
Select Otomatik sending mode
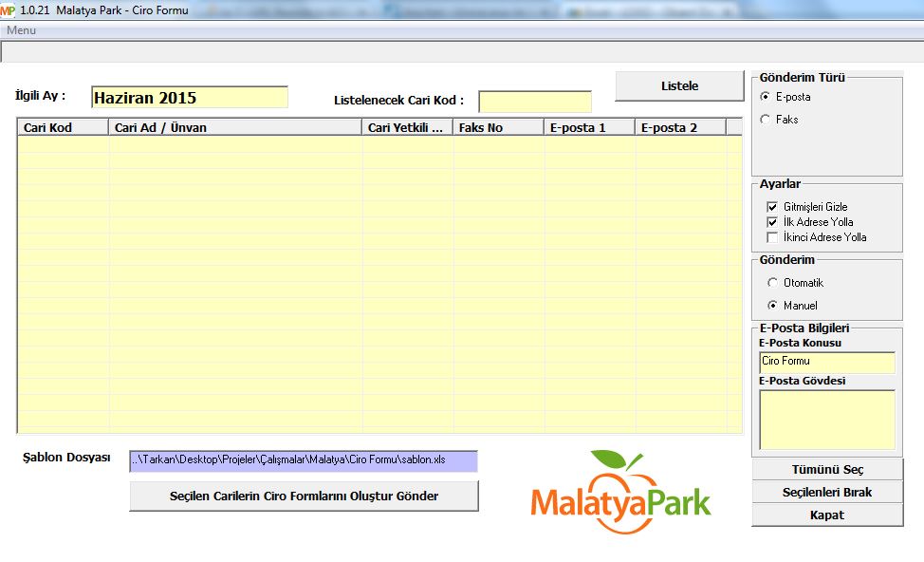(x=772, y=283)
